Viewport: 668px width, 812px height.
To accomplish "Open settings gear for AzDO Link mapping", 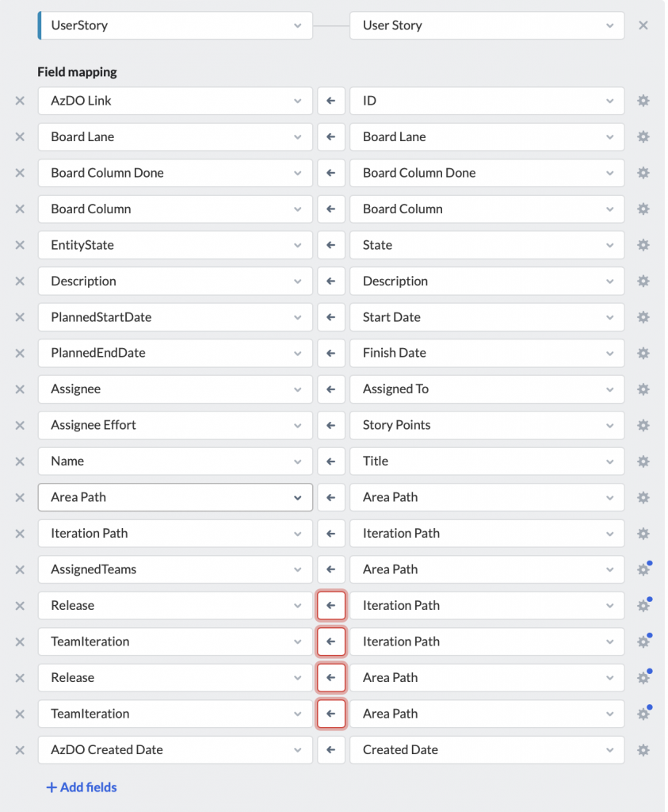I will (643, 101).
